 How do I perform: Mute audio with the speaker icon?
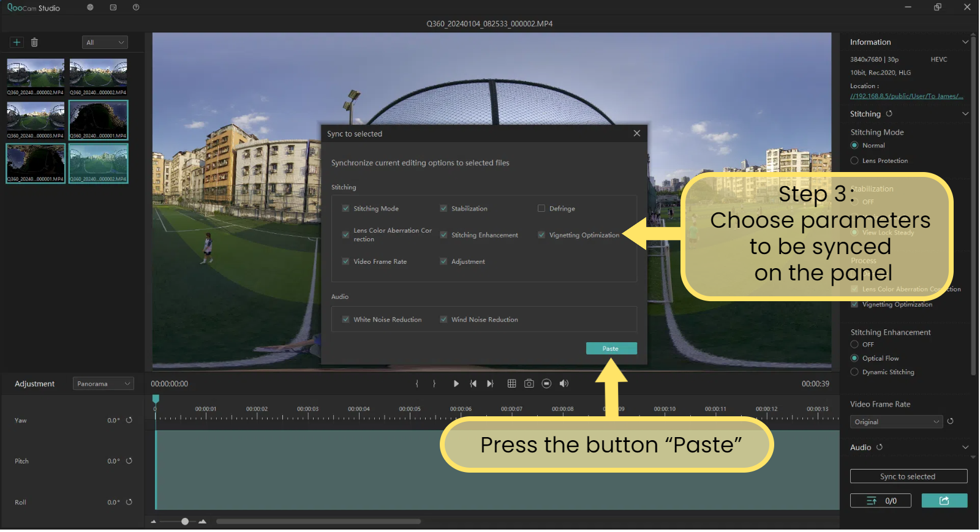(564, 384)
